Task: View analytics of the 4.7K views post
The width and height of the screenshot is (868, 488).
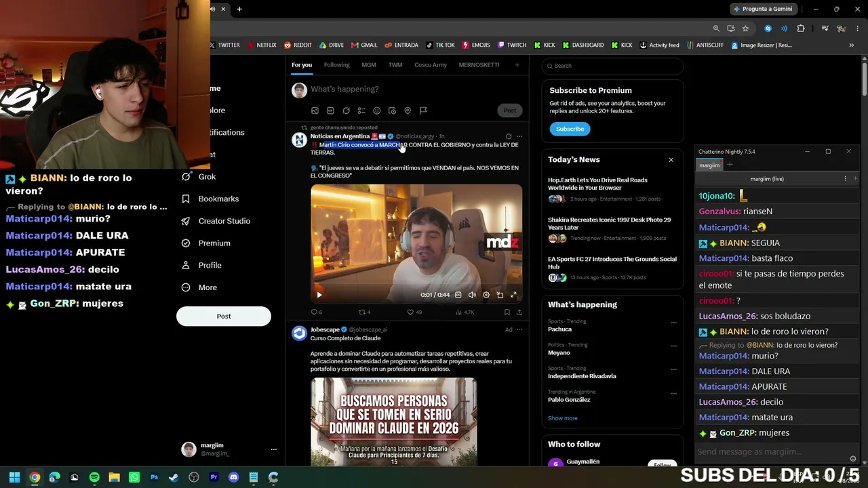Action: coord(465,312)
